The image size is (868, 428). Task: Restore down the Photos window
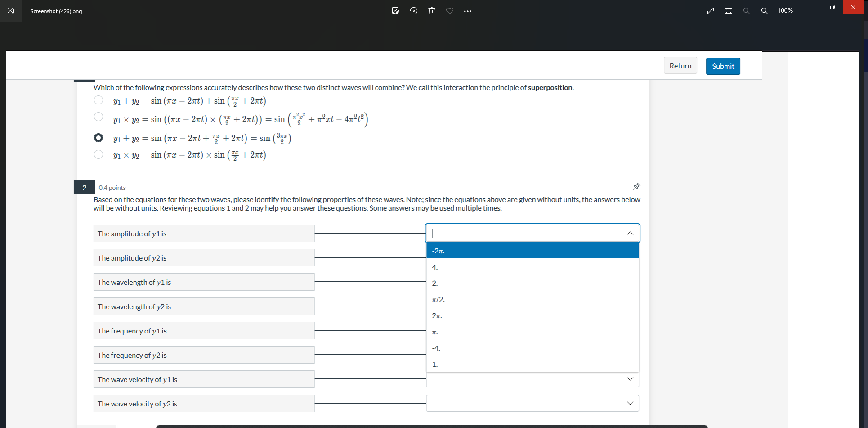pos(832,7)
